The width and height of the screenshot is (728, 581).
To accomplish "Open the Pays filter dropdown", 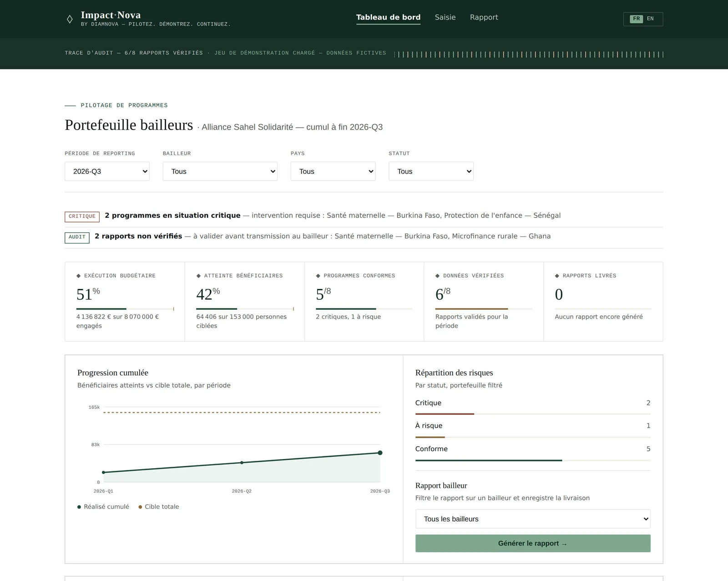I will click(333, 172).
